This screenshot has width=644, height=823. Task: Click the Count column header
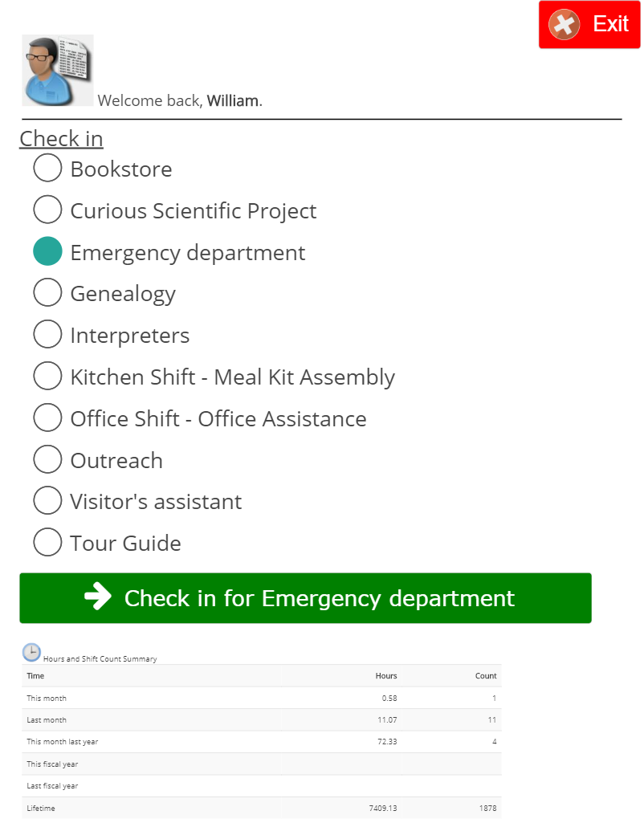(486, 676)
